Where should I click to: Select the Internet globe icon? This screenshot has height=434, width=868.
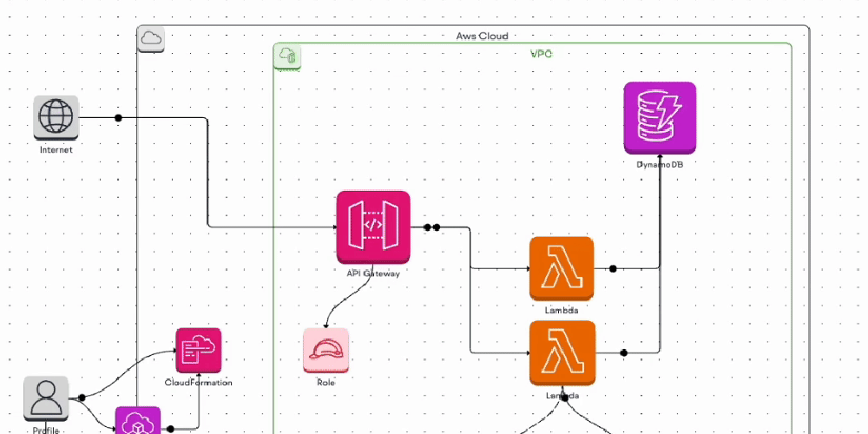[x=56, y=117]
